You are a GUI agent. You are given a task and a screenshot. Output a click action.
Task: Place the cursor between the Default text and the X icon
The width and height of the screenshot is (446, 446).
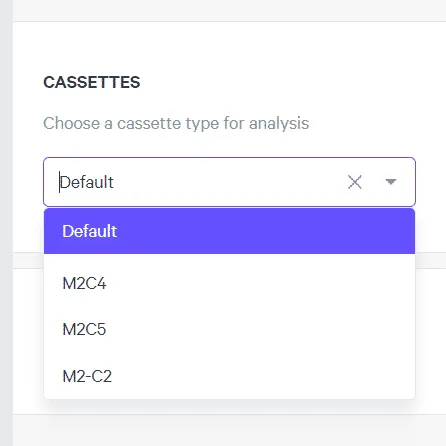point(230,182)
